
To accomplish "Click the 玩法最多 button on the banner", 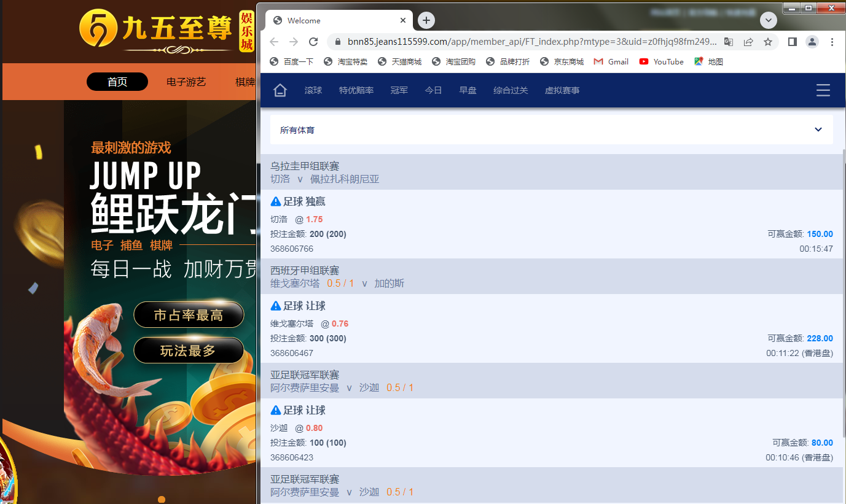I will click(189, 351).
